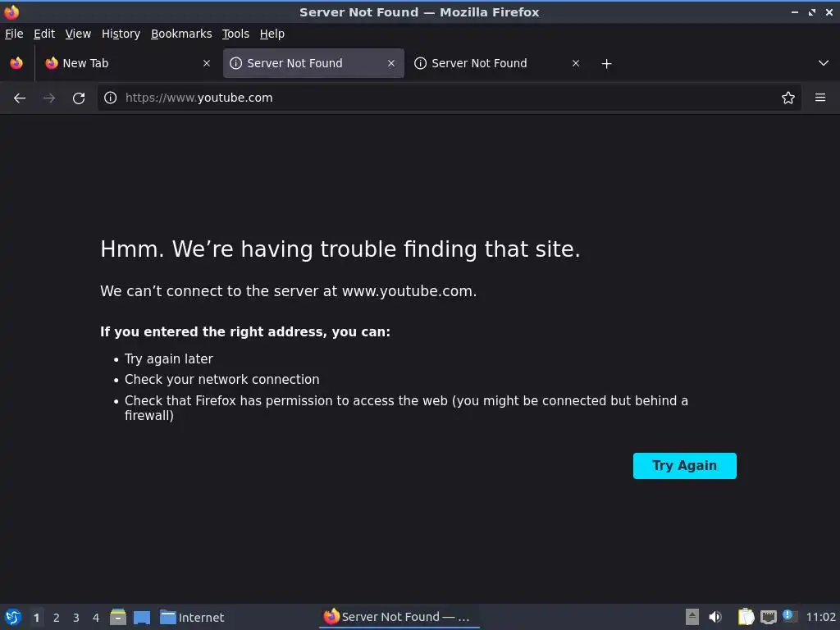Maximize the Firefox window

click(812, 11)
